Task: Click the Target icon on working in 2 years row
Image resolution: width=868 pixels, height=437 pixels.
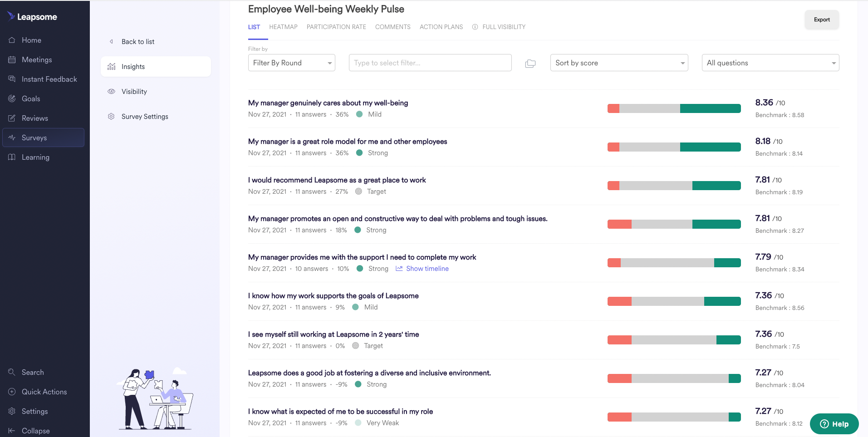Action: click(355, 346)
